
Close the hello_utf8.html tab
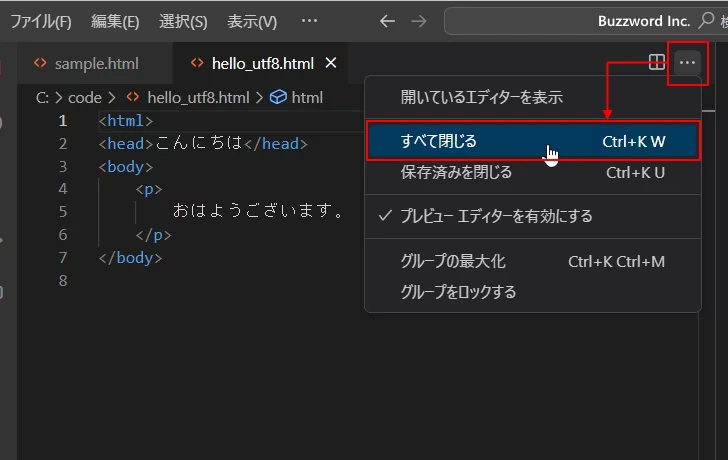coord(331,63)
